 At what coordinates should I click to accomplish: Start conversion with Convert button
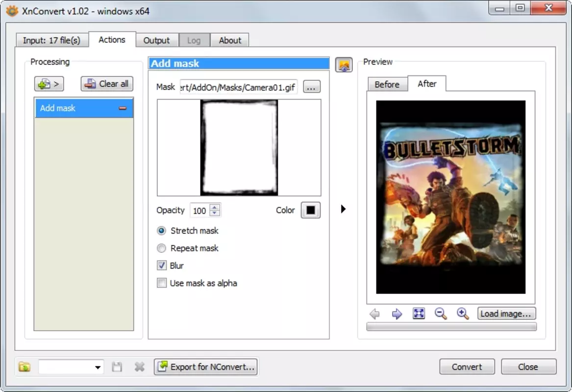tap(467, 367)
